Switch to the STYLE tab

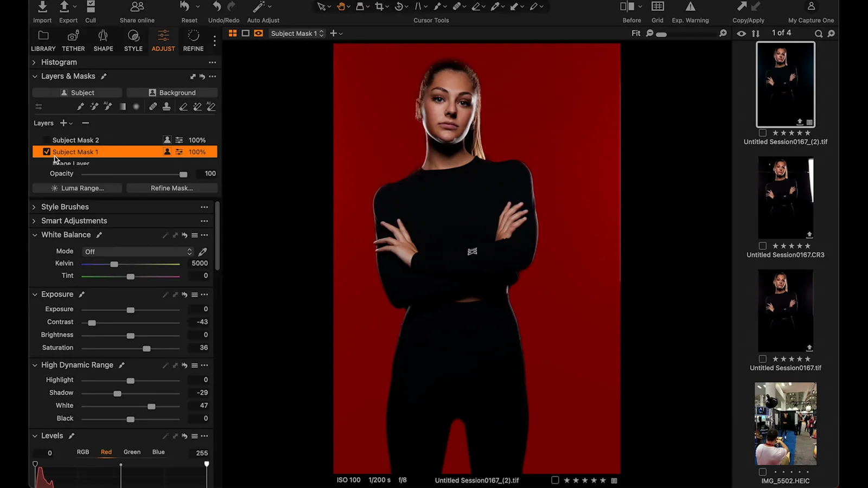coord(133,41)
